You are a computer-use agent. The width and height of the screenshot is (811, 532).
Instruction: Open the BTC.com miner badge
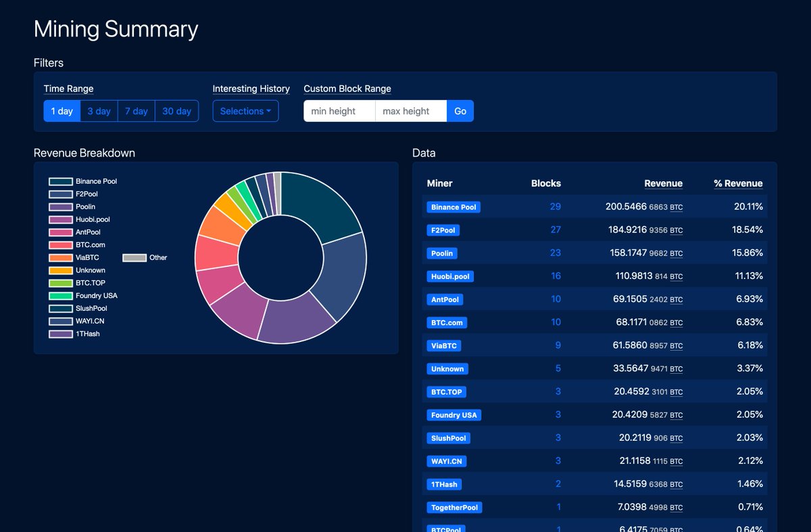click(447, 322)
